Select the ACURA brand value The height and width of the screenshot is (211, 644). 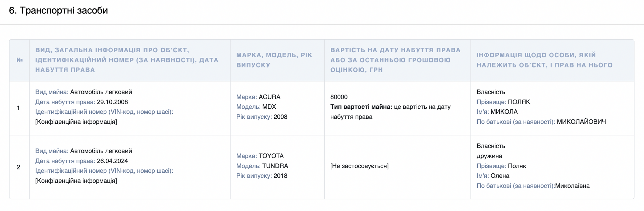tap(269, 97)
